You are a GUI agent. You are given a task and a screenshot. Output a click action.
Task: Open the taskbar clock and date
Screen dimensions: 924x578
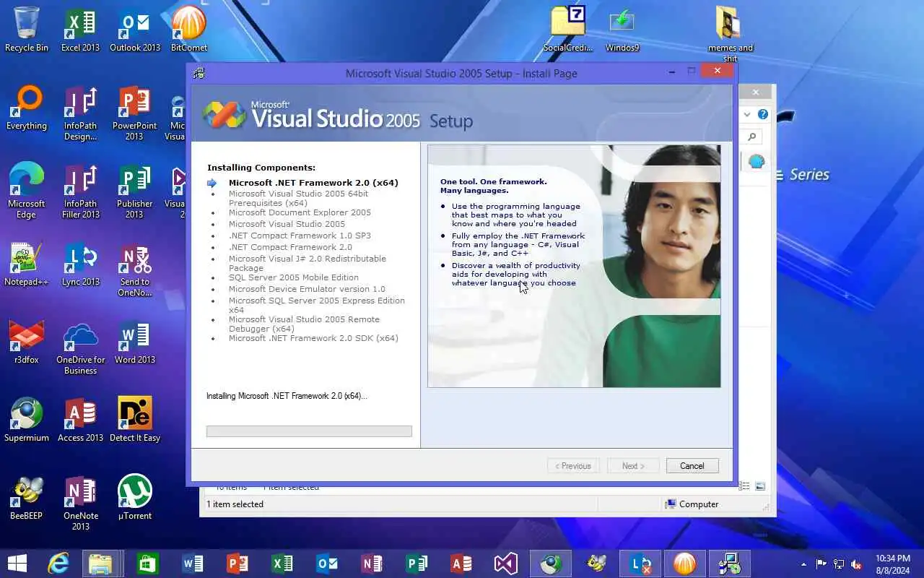pos(892,564)
